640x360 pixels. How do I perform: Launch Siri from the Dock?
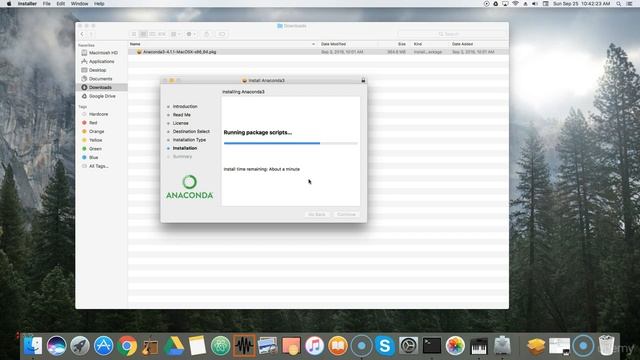(56, 346)
